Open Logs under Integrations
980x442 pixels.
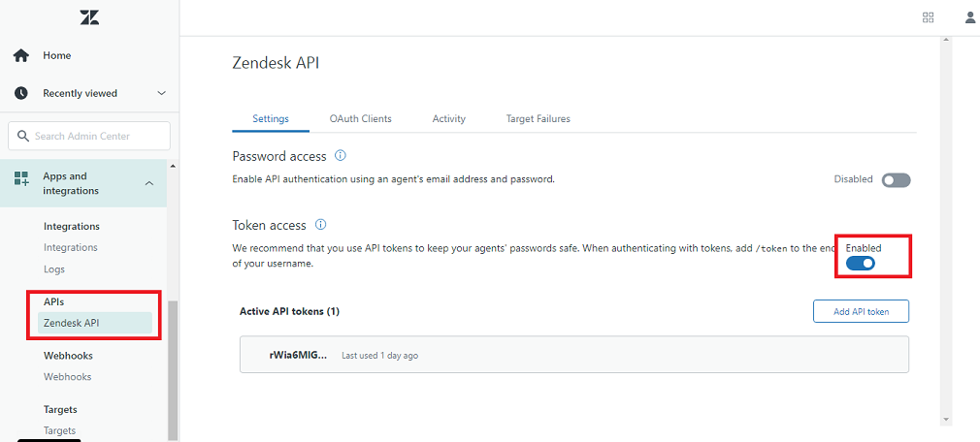54,269
